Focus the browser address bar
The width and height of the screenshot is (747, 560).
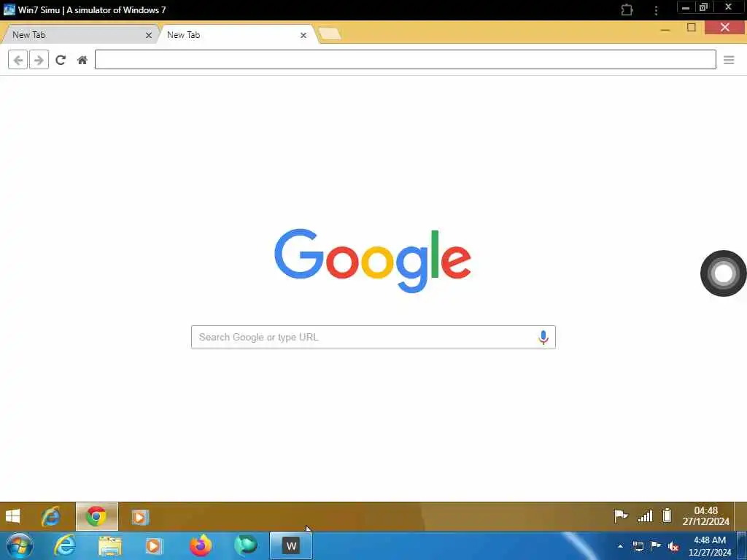406,60
